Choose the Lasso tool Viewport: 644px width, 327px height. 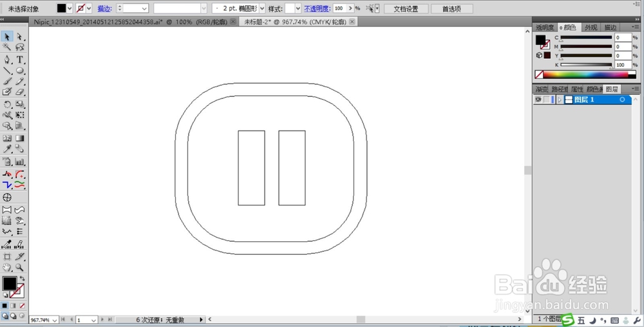click(x=20, y=48)
